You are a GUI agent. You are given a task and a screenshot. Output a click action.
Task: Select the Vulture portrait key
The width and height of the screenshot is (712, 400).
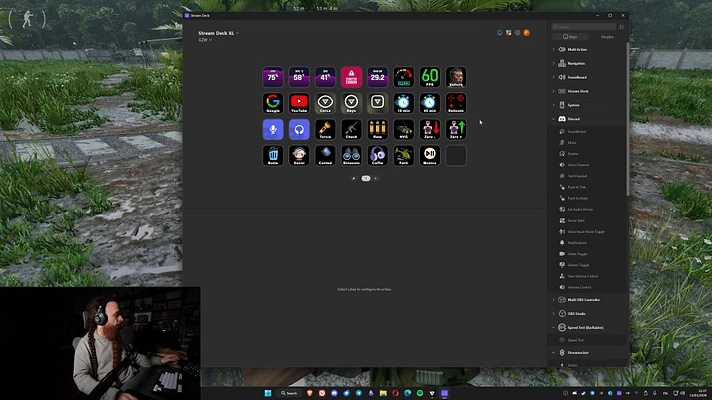point(456,77)
